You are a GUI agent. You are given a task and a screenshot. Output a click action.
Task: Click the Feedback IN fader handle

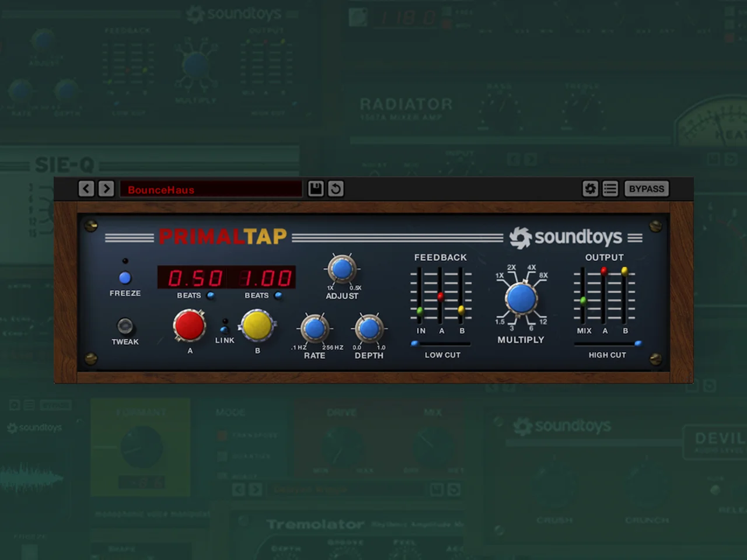pyautogui.click(x=420, y=311)
